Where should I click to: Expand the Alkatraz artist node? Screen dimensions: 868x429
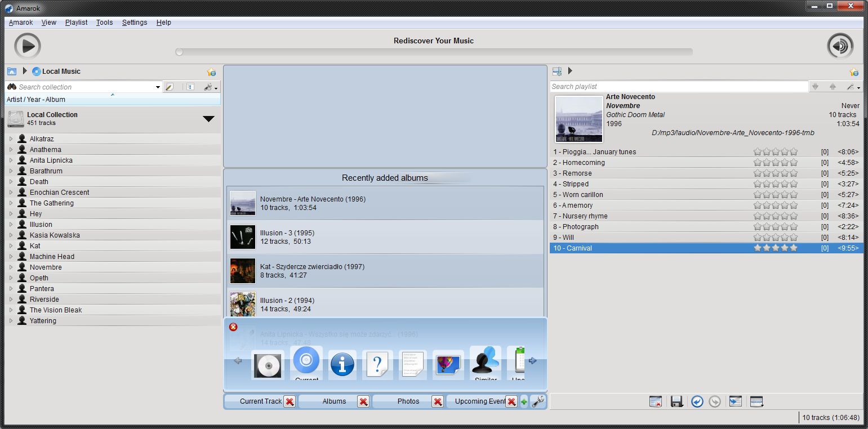pos(11,138)
